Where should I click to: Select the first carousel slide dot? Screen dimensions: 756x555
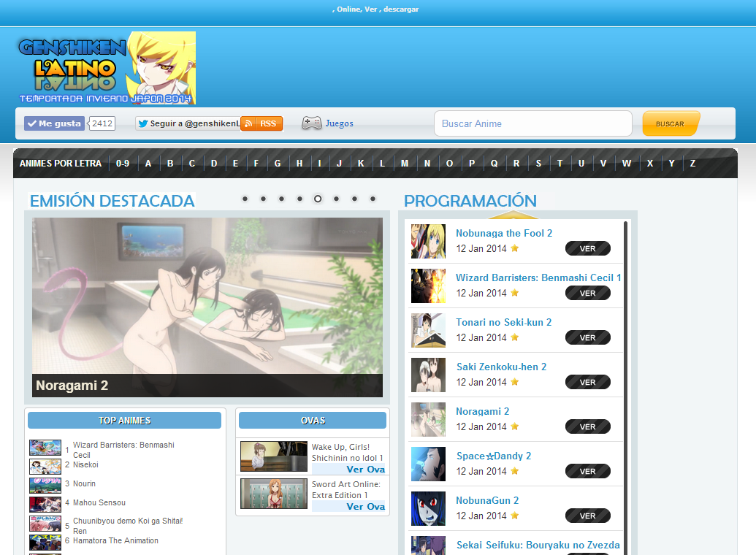coord(245,199)
